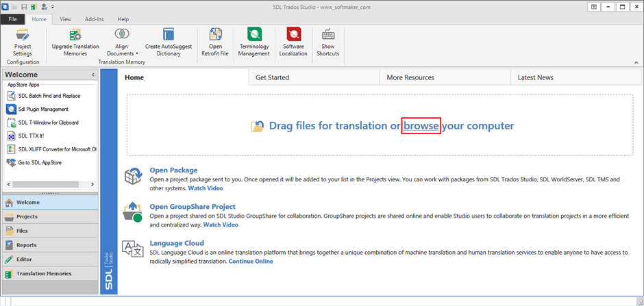Screen dimensions: 644x306
Task: Open the Editor view
Action: pyautogui.click(x=50, y=259)
